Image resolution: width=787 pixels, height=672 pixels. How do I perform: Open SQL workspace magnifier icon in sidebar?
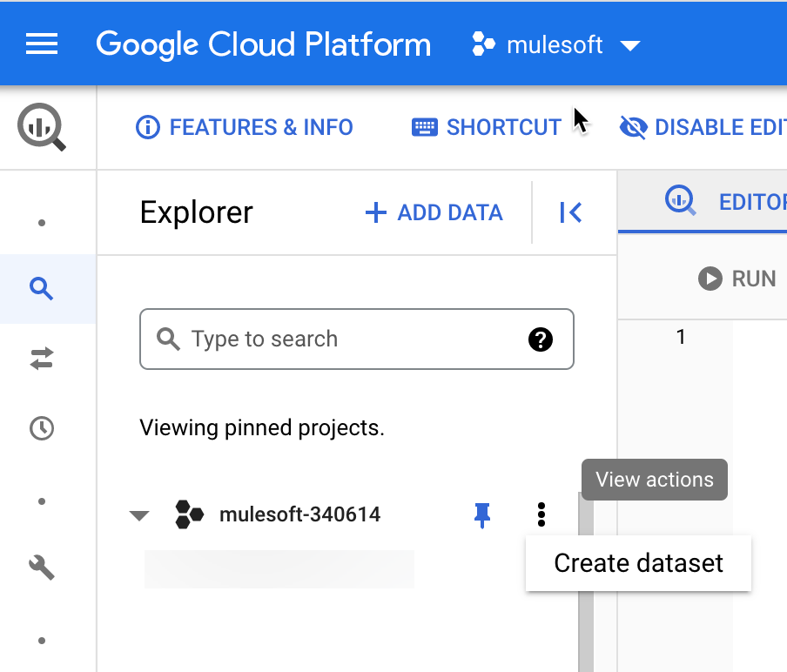[x=42, y=288]
